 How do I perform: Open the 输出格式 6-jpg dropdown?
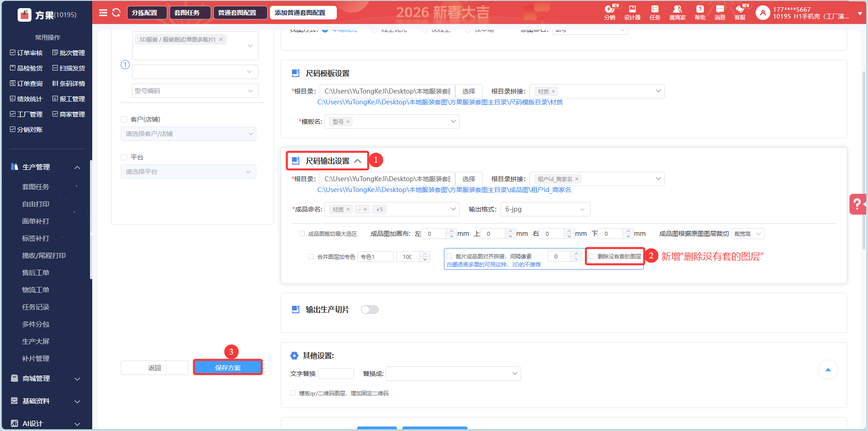tap(545, 209)
